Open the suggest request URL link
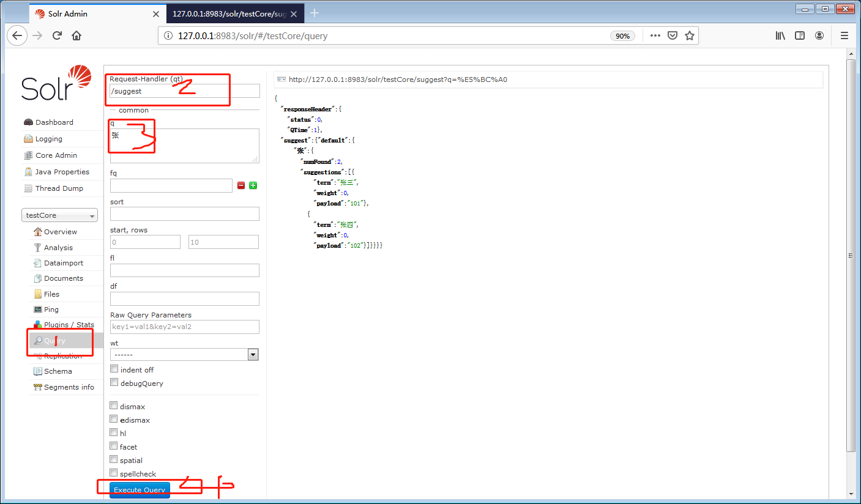The width and height of the screenshot is (861, 504). pos(398,79)
